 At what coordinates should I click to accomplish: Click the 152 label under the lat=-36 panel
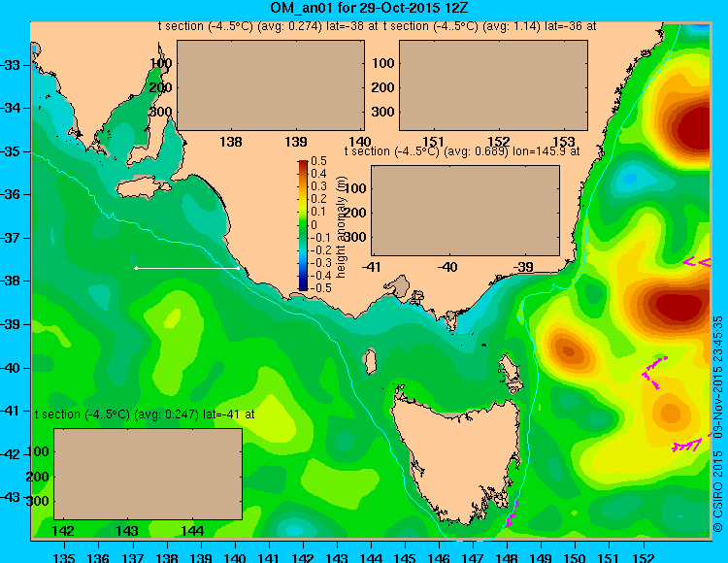[498, 142]
